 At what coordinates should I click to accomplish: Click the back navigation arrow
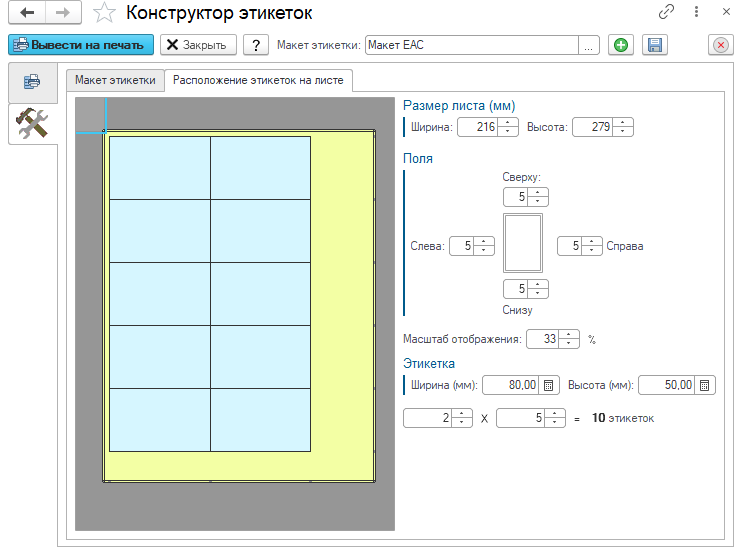point(27,13)
